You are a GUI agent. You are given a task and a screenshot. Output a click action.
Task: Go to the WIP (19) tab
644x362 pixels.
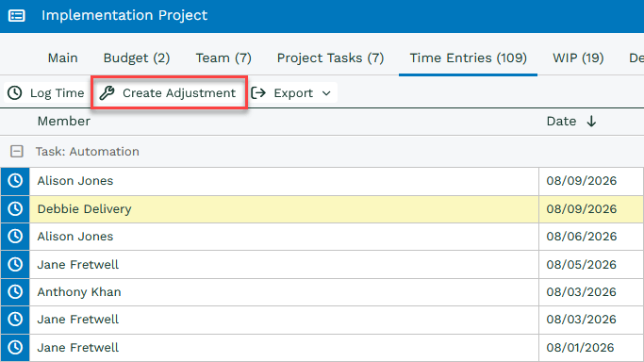578,58
